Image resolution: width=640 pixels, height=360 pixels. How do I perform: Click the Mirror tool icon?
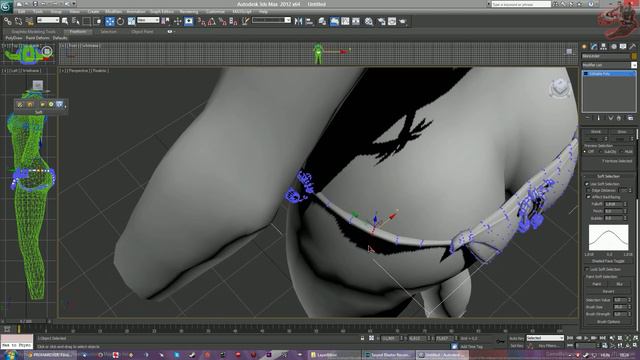(x=298, y=21)
